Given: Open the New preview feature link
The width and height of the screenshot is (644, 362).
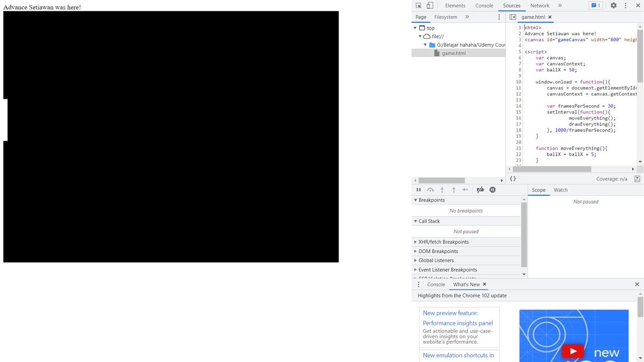Looking at the screenshot, I should (450, 313).
